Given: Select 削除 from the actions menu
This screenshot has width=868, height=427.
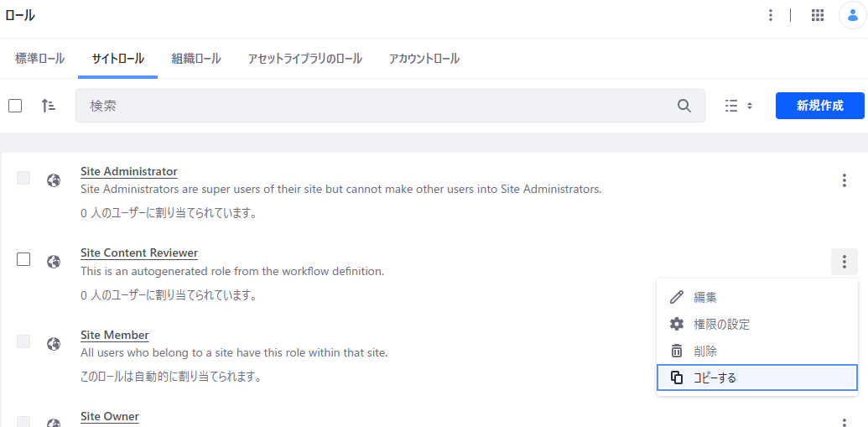Looking at the screenshot, I should click(704, 351).
